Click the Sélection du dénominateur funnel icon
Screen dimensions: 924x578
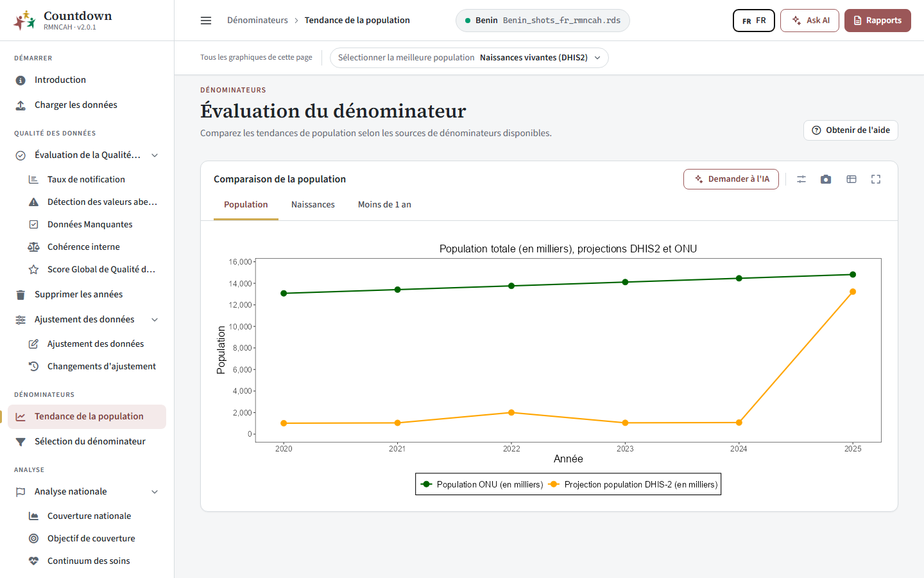click(x=21, y=442)
